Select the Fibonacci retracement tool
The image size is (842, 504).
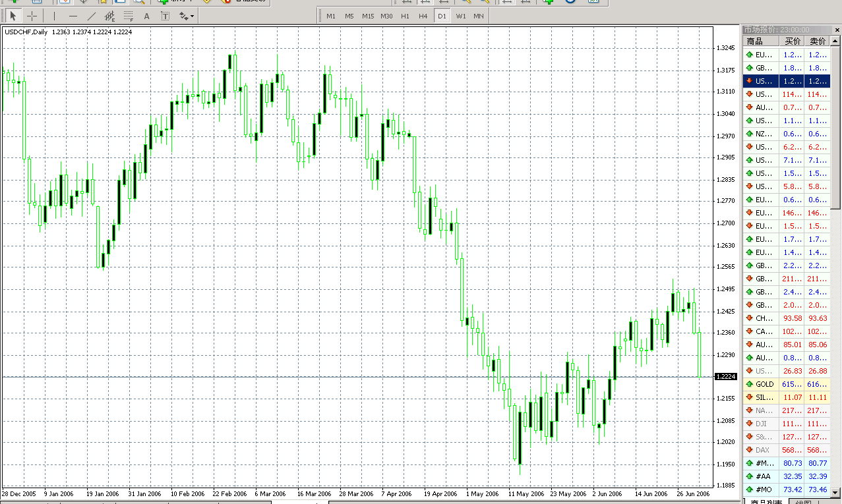pos(127,16)
